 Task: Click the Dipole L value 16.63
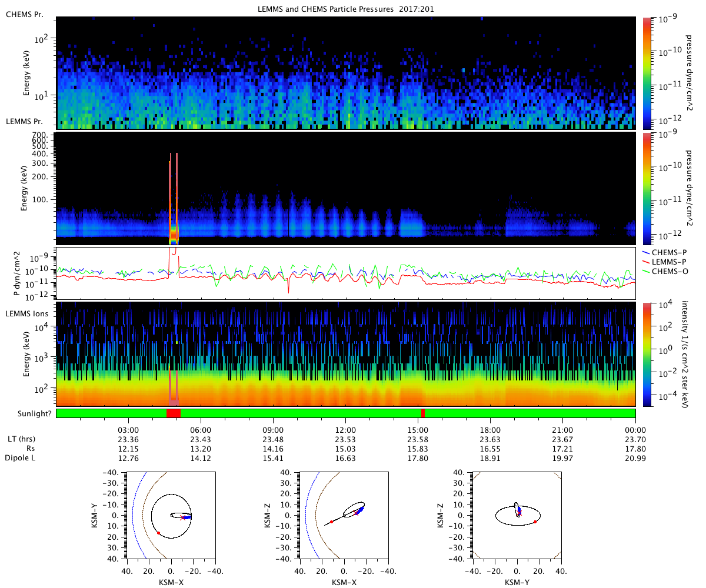point(345,458)
